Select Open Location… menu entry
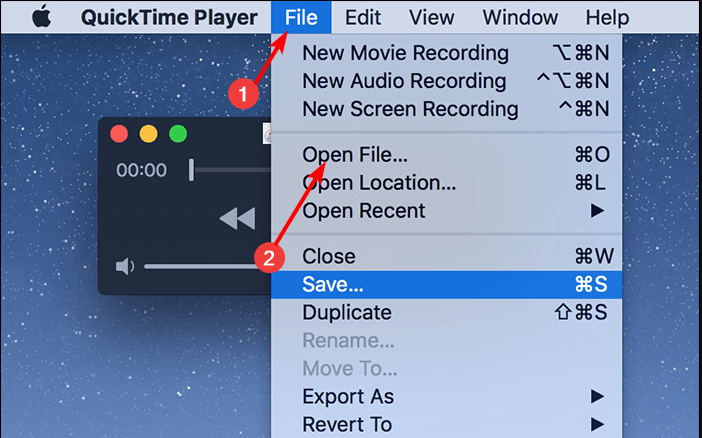This screenshot has height=438, width=702. [446, 183]
